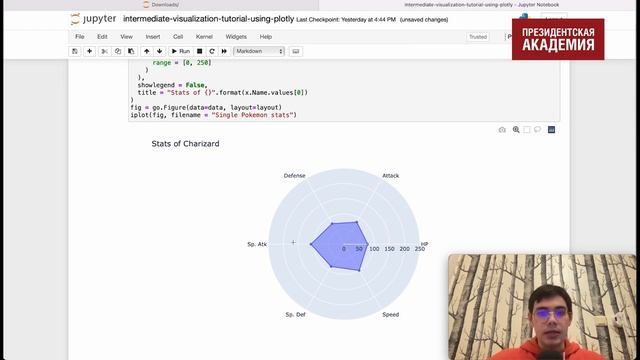Click the fig = go.Figure code line
The image size is (640, 360).
[x=206, y=107]
